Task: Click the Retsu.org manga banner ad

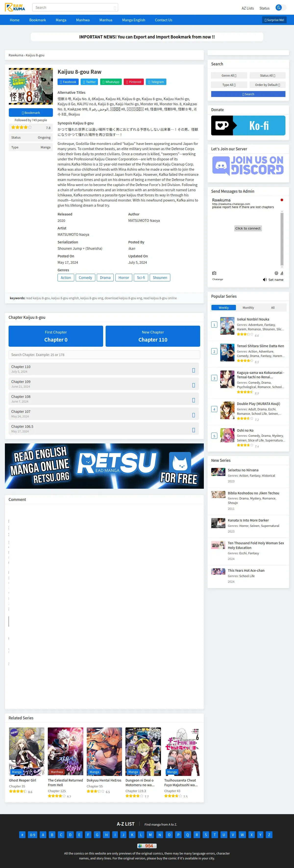Action: 104,466
